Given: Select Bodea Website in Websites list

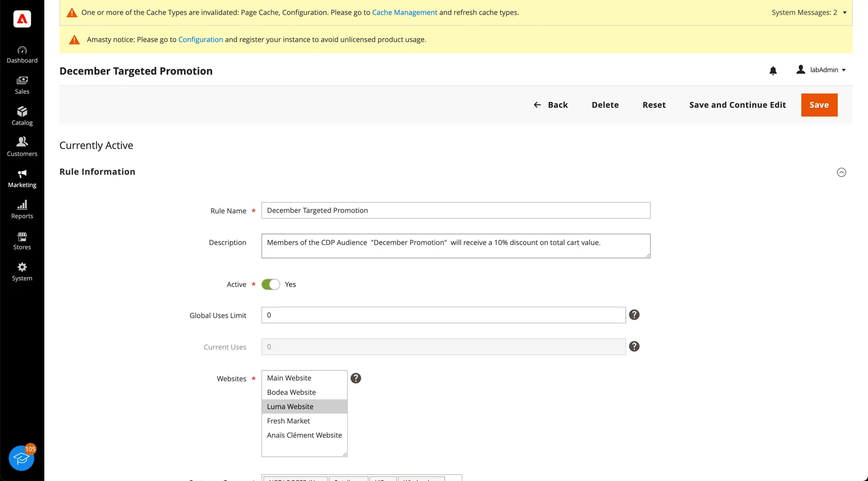Looking at the screenshot, I should (304, 392).
